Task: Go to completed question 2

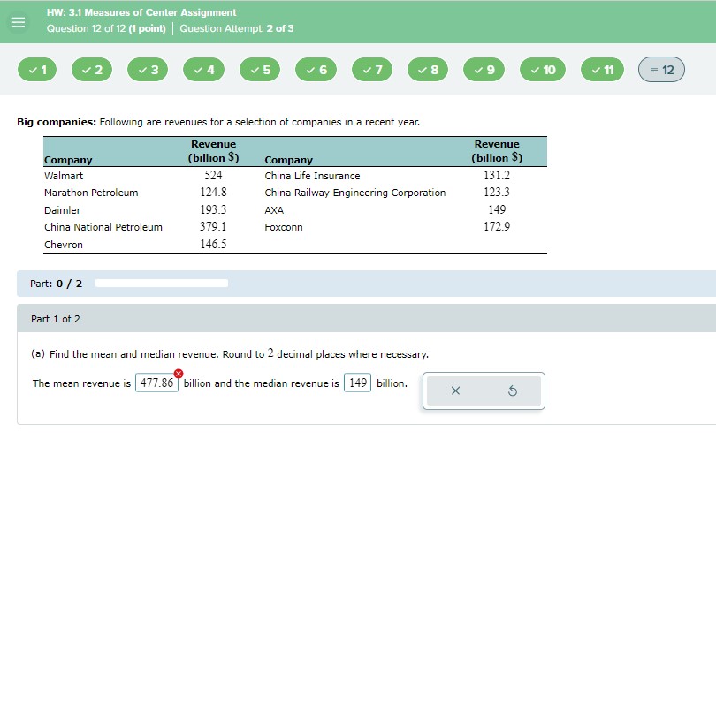Action: click(92, 70)
